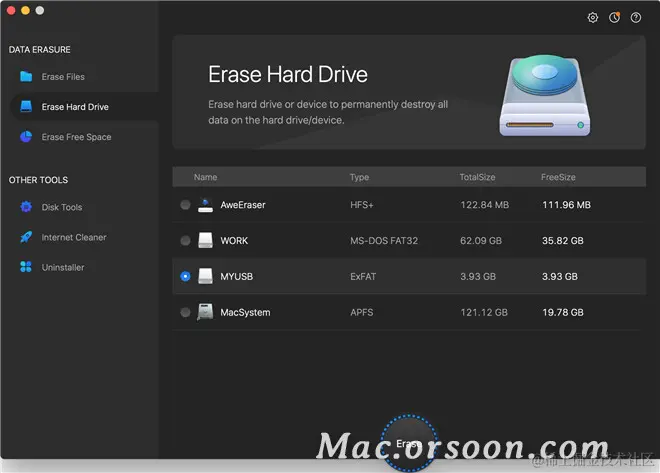Click the HFS+ type cell
The image size is (660, 473).
362,205
